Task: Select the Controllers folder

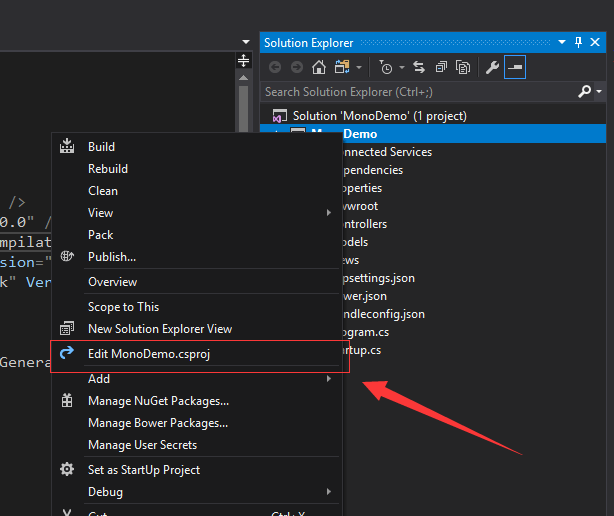Action: pos(365,224)
